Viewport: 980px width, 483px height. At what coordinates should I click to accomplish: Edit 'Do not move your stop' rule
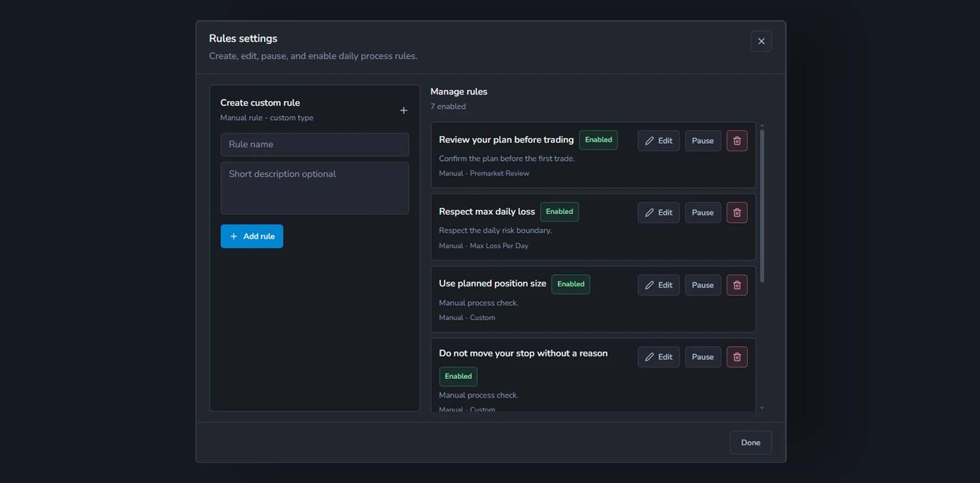click(x=658, y=357)
